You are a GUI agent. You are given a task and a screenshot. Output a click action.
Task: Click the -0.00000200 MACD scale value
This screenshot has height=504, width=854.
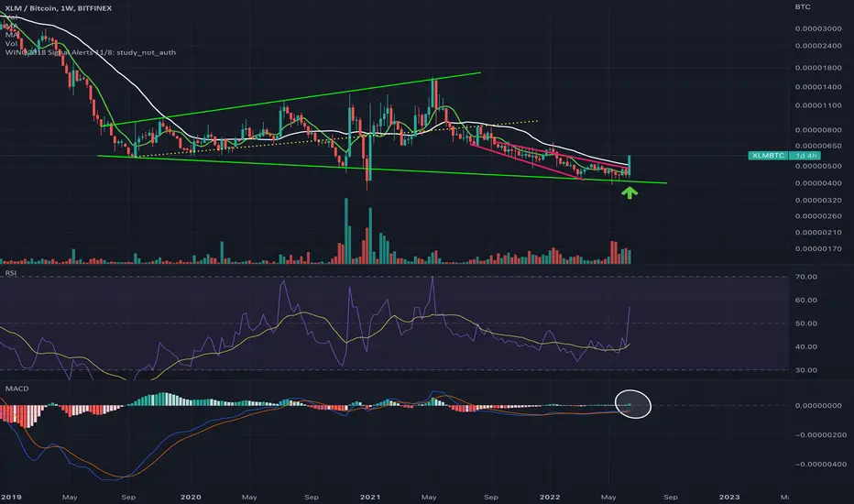click(x=820, y=434)
